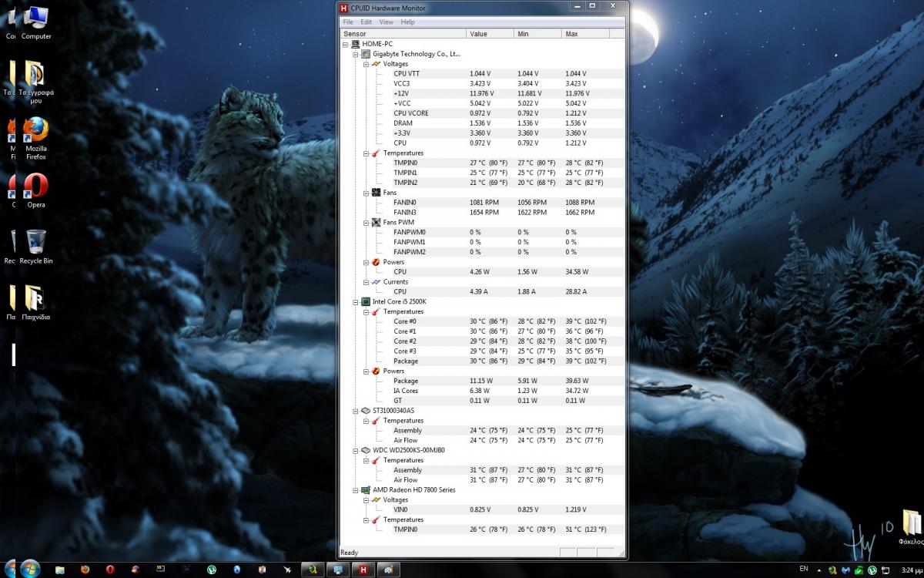Click the airplane icon in the taskbar
The image size is (924, 578).
[287, 570]
